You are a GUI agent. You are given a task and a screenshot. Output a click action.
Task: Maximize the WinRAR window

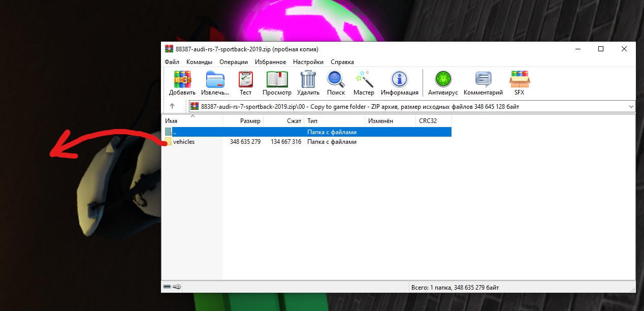pyautogui.click(x=601, y=49)
